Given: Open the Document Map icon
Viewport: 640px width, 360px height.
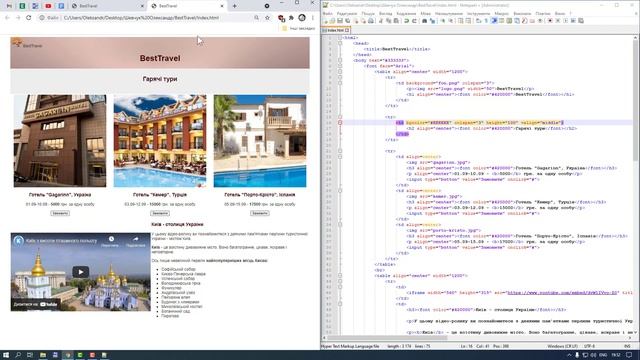Looking at the screenshot, I should [509, 20].
